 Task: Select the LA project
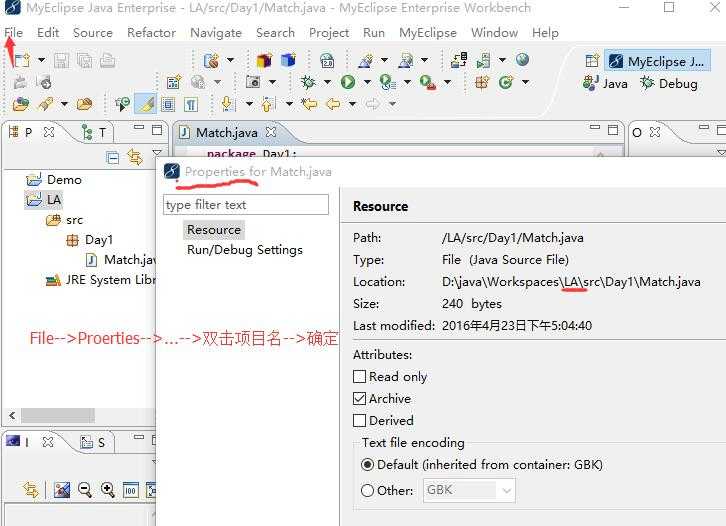pos(44,200)
